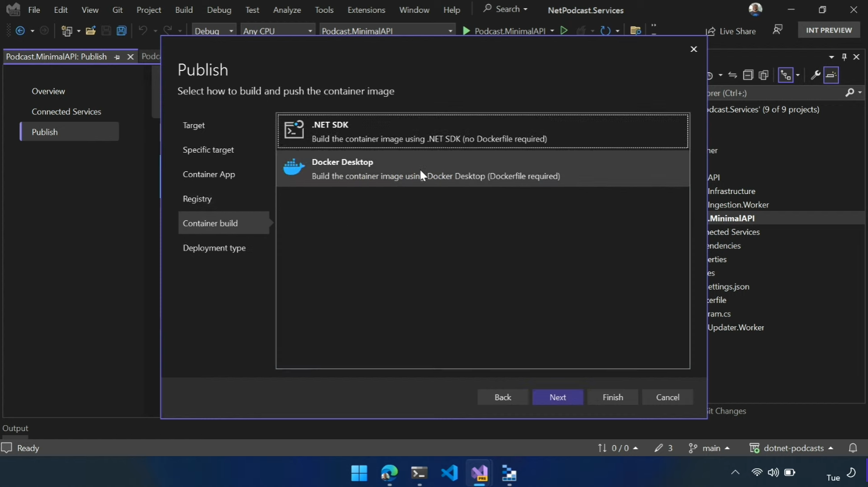Open the Build menu
868x487 pixels.
coord(183,10)
